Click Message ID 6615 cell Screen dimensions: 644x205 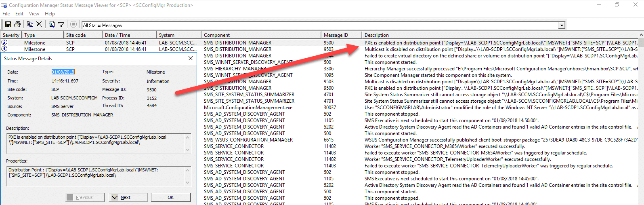(x=329, y=140)
